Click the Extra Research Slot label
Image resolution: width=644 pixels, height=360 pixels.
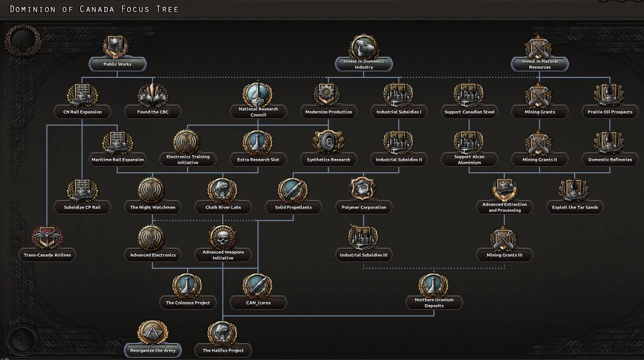pos(258,160)
